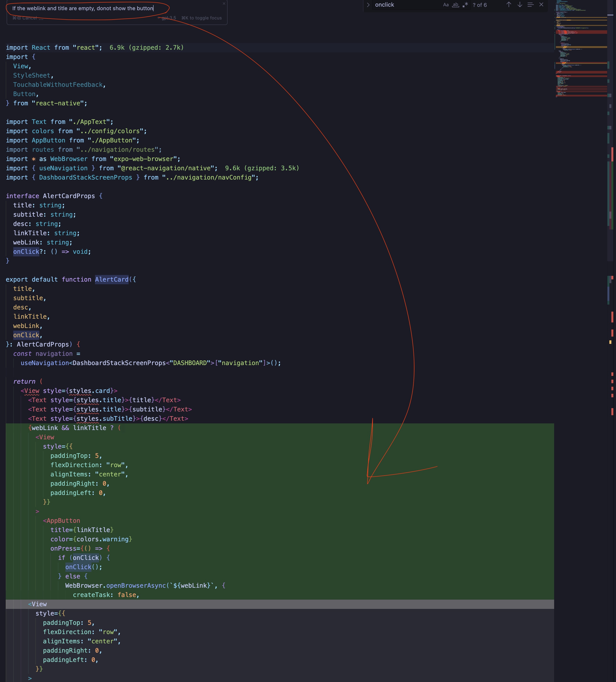Click the 9.6k gzipped import cost label
Viewport: 616px width, 682px height.
(262, 168)
